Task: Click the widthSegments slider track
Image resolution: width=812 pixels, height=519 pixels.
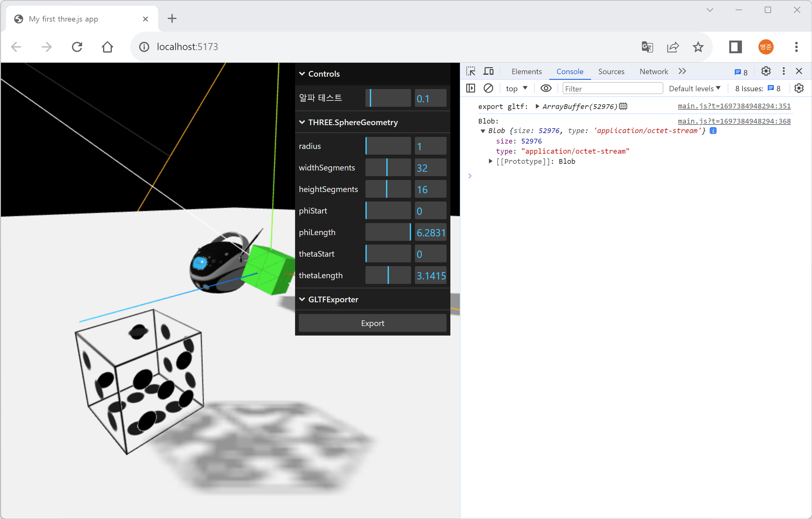Action: pos(388,168)
